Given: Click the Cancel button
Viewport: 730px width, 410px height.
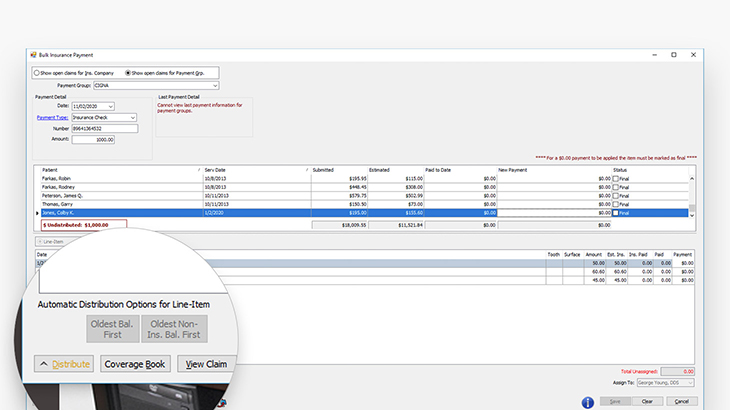Looking at the screenshot, I should 680,401.
